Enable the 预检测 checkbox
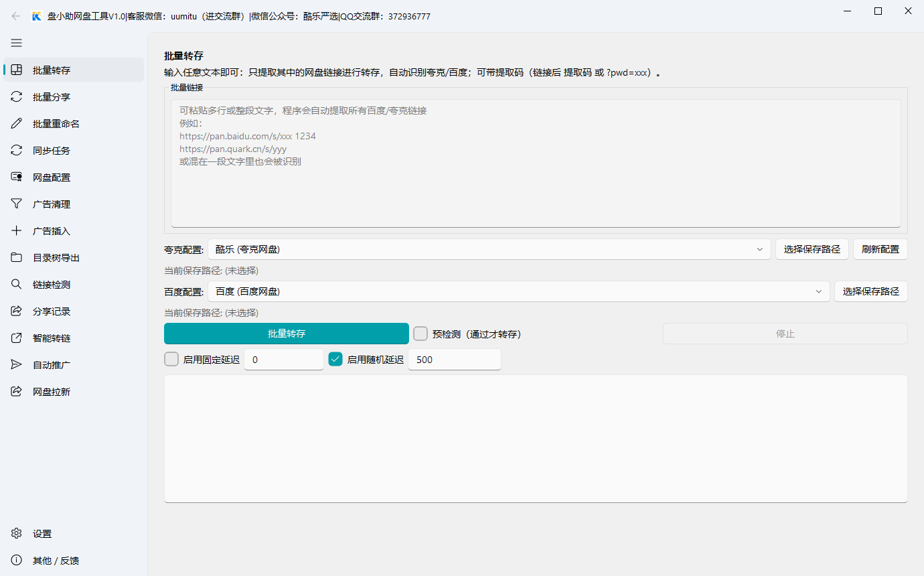 [x=420, y=333]
